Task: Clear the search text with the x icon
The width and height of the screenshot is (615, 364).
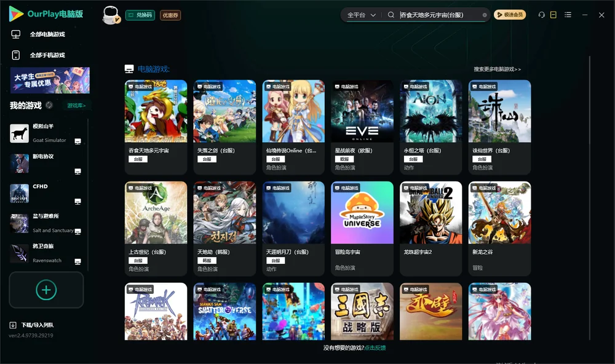Action: point(485,15)
